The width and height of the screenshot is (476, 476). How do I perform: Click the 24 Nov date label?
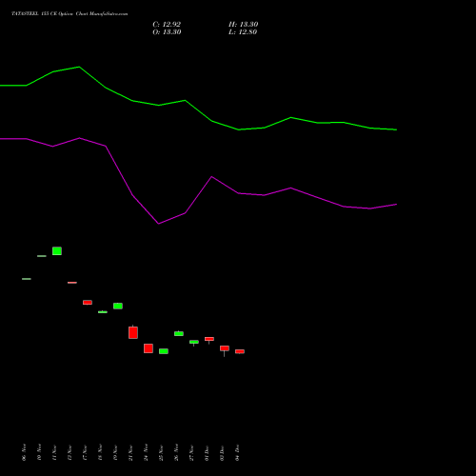[146, 452]
